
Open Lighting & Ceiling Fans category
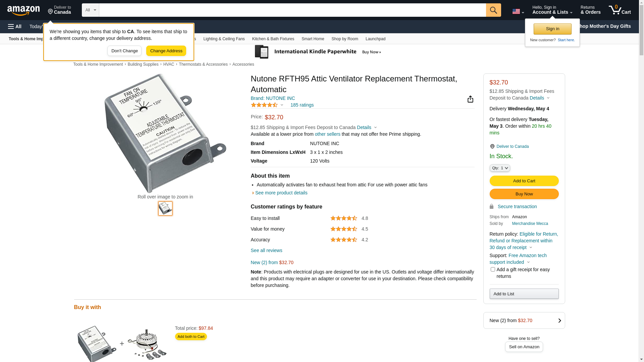coord(224,39)
